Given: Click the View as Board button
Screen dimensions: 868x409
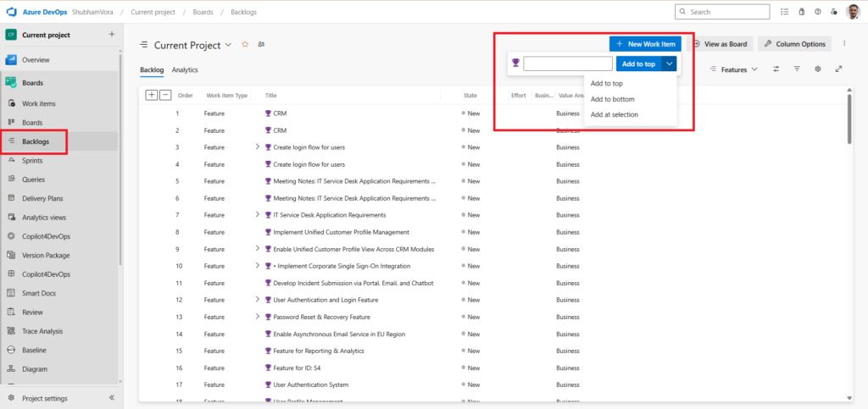Looking at the screenshot, I should 720,43.
